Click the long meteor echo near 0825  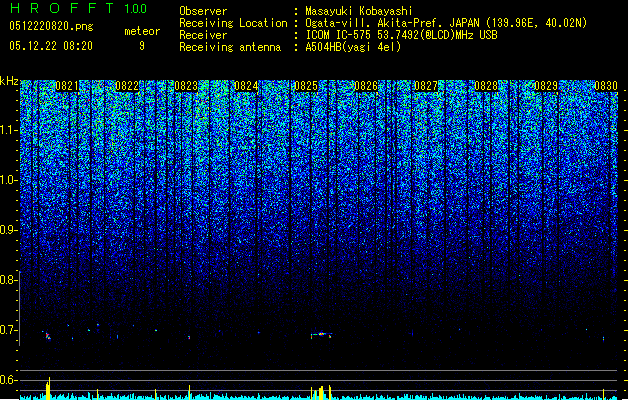(x=321, y=335)
